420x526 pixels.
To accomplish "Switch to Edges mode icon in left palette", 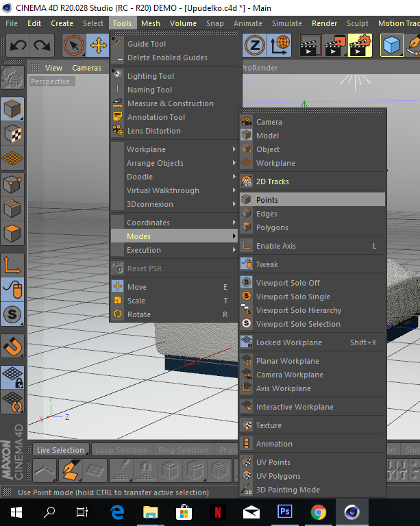I will coord(12,209).
